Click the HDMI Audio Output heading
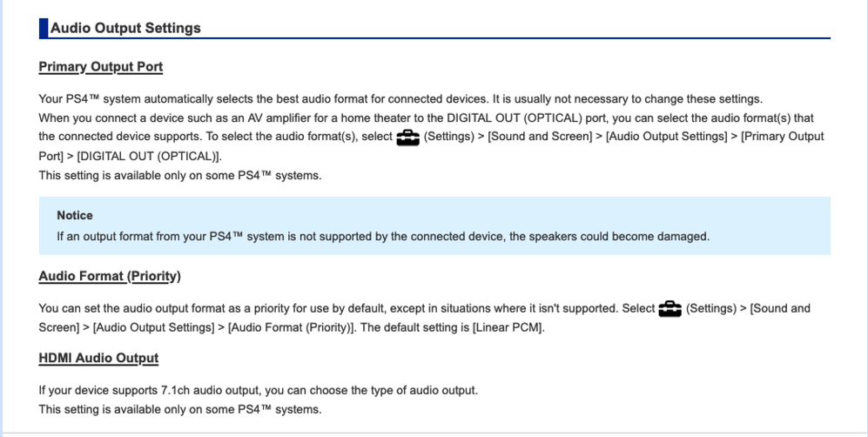 point(98,358)
